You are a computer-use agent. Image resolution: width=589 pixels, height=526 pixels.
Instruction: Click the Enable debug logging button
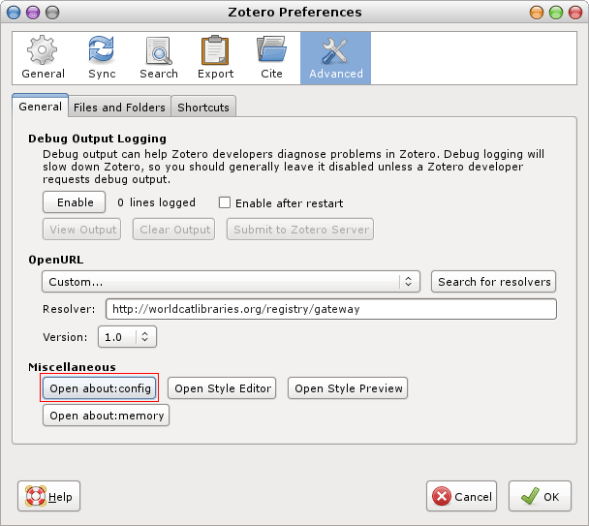click(74, 202)
